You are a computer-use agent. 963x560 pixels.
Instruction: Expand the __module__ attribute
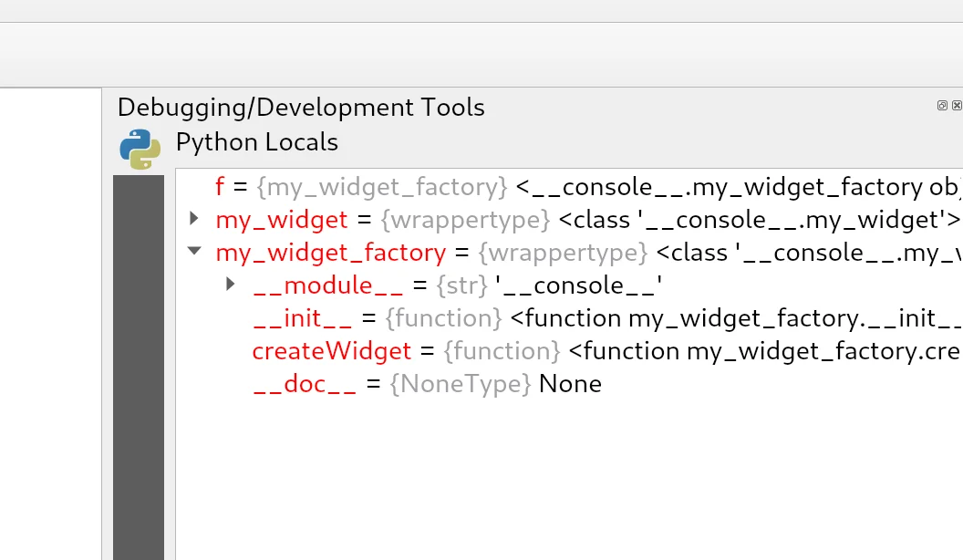pos(231,285)
